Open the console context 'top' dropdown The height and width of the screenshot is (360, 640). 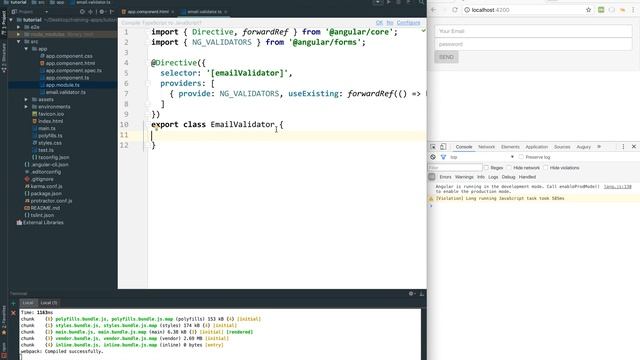482,157
